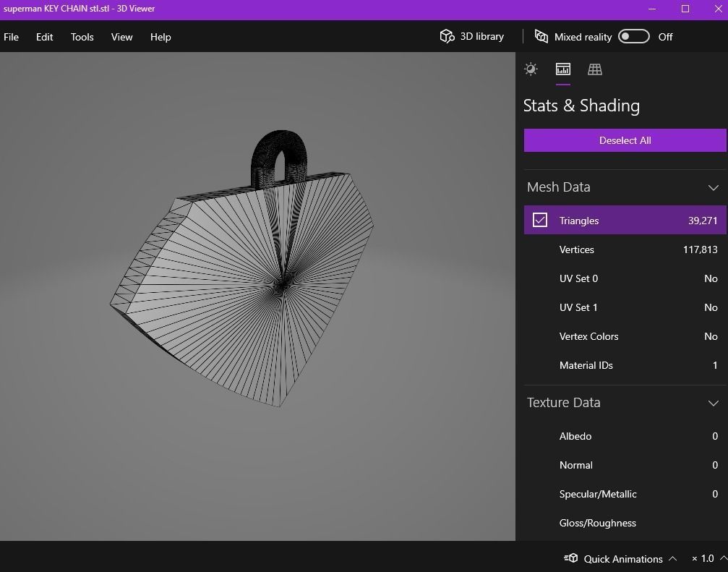The width and height of the screenshot is (728, 572).
Task: Select the UV Set 1 row
Action: pyautogui.click(x=625, y=307)
